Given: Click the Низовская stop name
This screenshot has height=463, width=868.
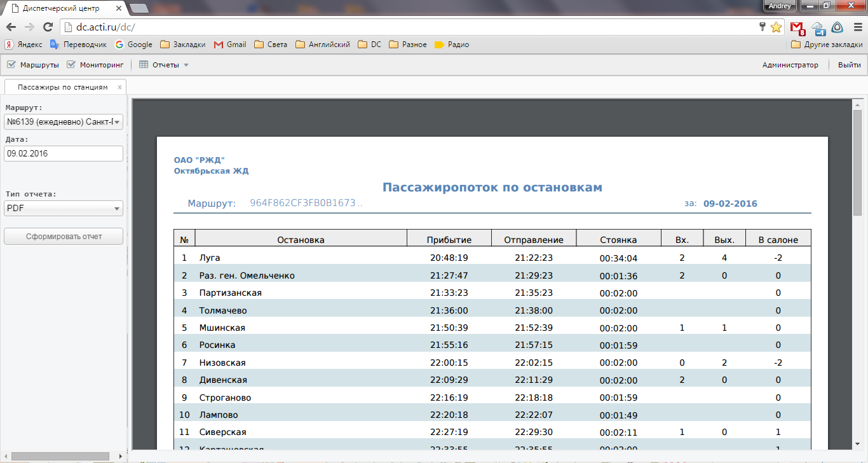Looking at the screenshot, I should point(222,363).
